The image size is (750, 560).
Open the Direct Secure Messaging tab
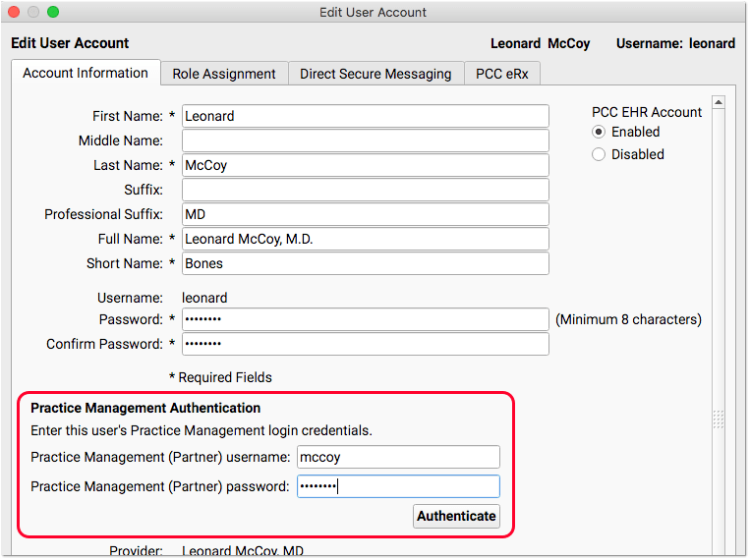[x=375, y=74]
